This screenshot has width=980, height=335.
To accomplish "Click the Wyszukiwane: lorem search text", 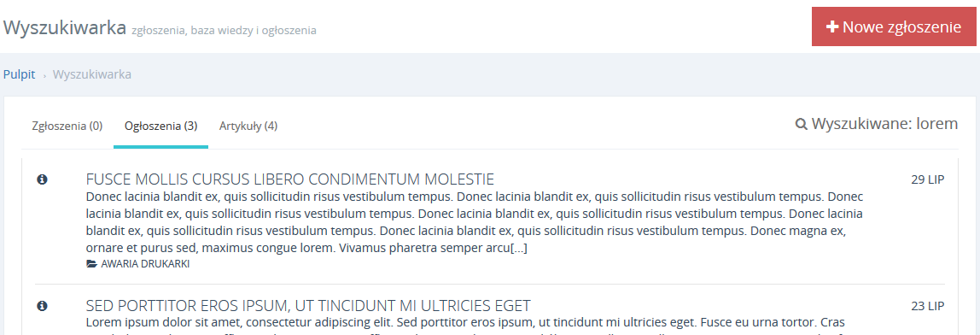I will tap(884, 124).
